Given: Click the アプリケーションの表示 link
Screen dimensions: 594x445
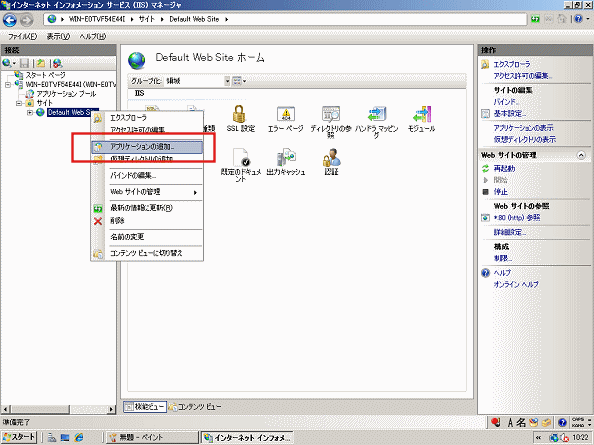Looking at the screenshot, I should pos(524,128).
